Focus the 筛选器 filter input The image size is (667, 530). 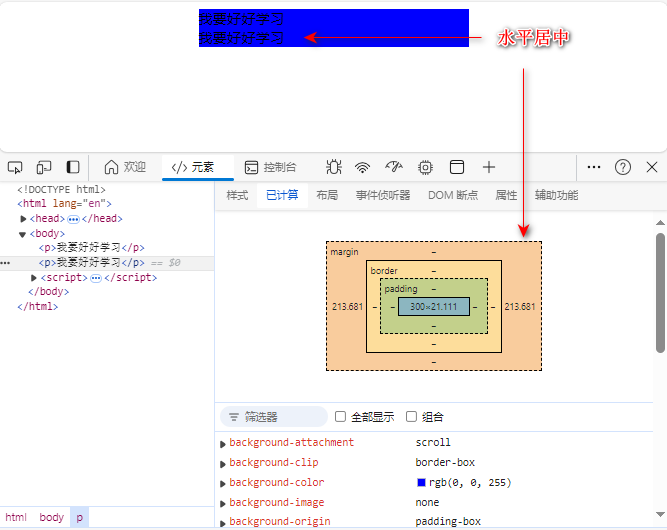pos(274,417)
